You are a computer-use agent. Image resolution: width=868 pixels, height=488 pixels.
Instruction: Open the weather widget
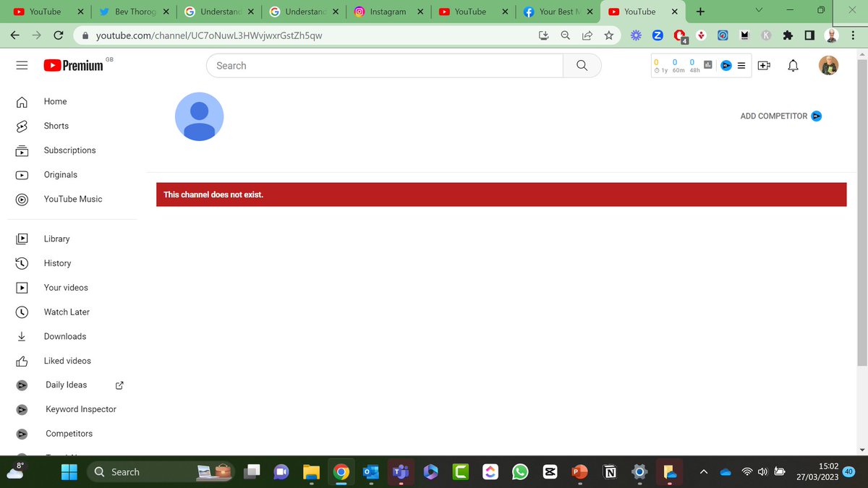click(x=15, y=471)
